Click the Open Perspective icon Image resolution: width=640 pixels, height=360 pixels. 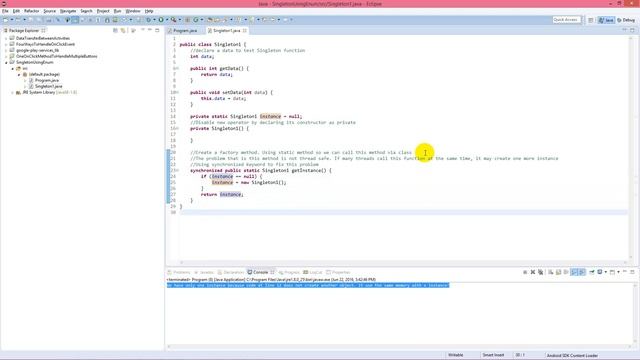[x=591, y=20]
